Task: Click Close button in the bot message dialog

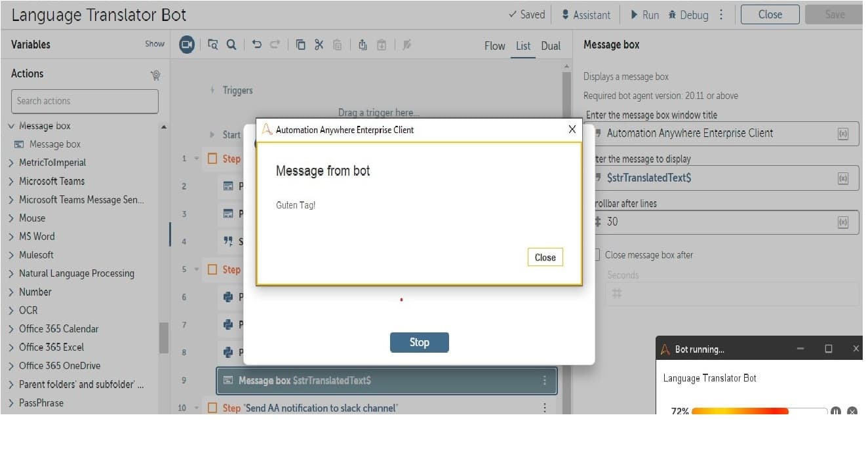Action: tap(545, 258)
